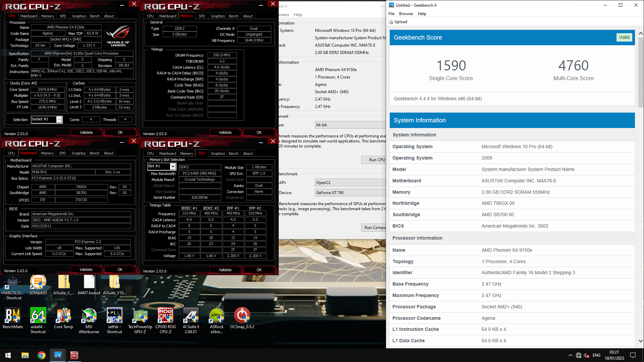Open the 3DMark03 desktop icon

coord(38,285)
